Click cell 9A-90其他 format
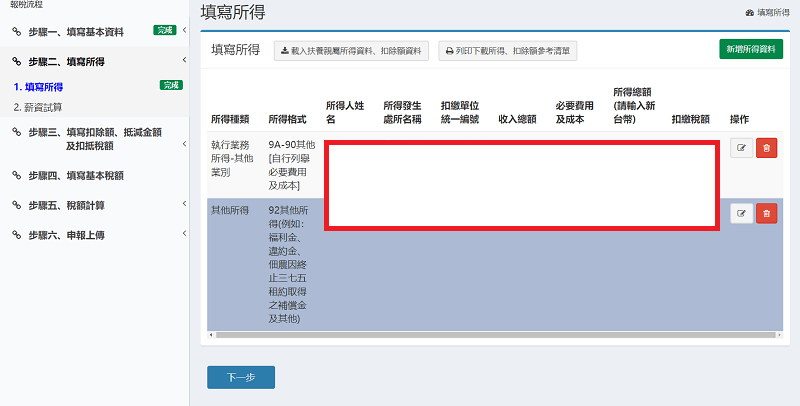800x406 pixels. (292, 165)
